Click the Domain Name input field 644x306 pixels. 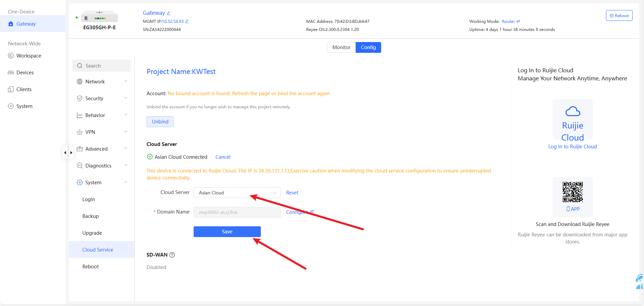tap(237, 212)
